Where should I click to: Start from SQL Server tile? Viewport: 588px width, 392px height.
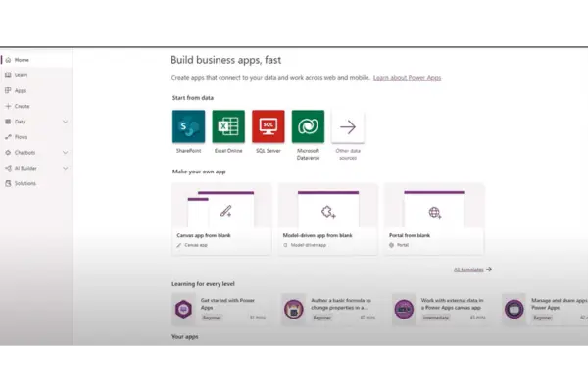pyautogui.click(x=269, y=126)
